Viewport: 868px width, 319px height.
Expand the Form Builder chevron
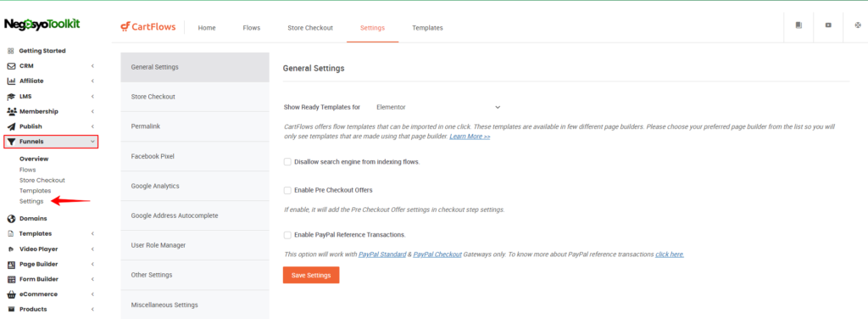coord(93,279)
